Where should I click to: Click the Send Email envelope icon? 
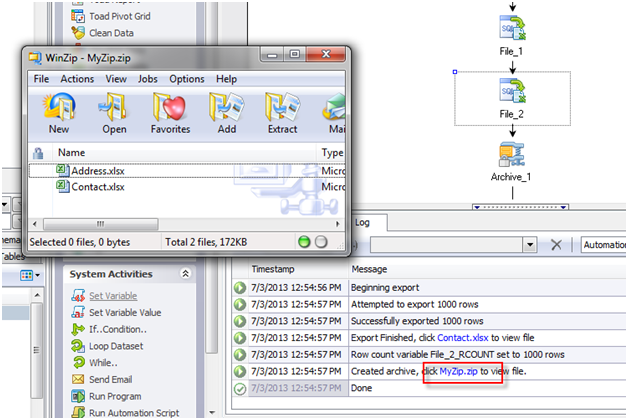(78, 379)
